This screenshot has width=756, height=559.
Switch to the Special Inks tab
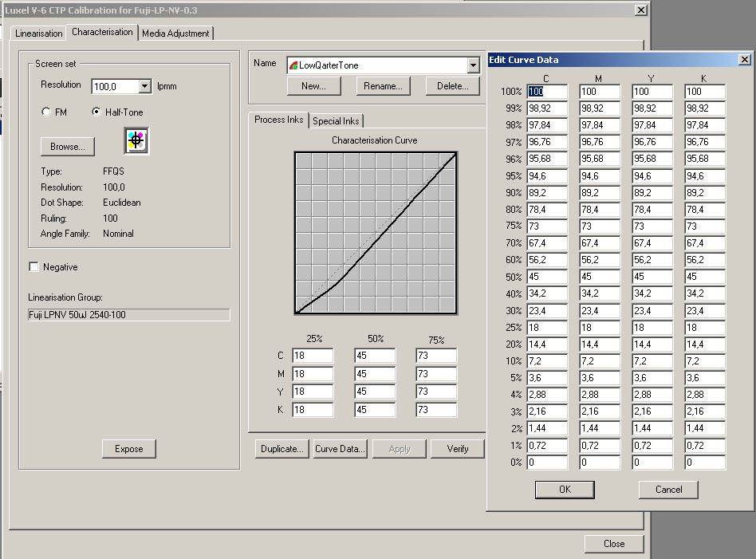[336, 121]
